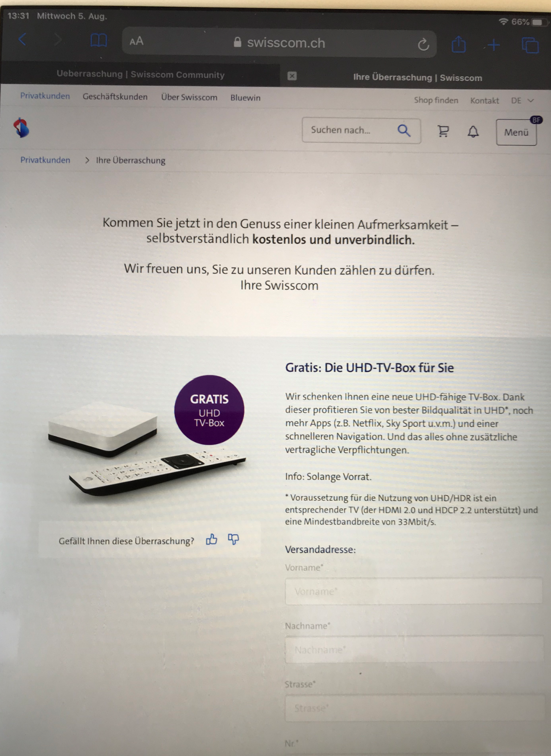Close the Ihre Überraschung tab
This screenshot has width=551, height=756.
click(292, 76)
